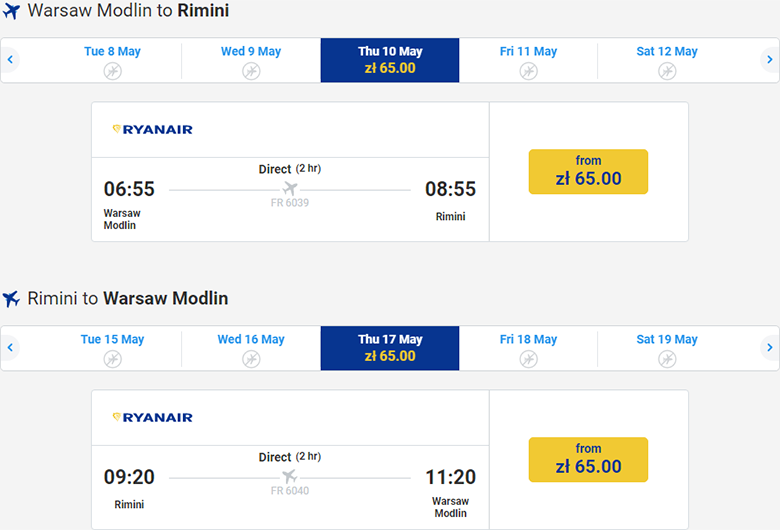Choose the zł 65.00 outbound fare button
This screenshot has height=530, width=780.
click(x=588, y=171)
